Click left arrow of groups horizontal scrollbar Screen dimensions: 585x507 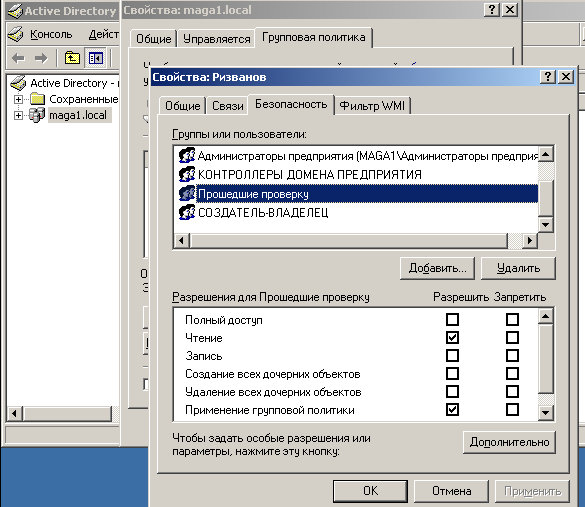182,241
